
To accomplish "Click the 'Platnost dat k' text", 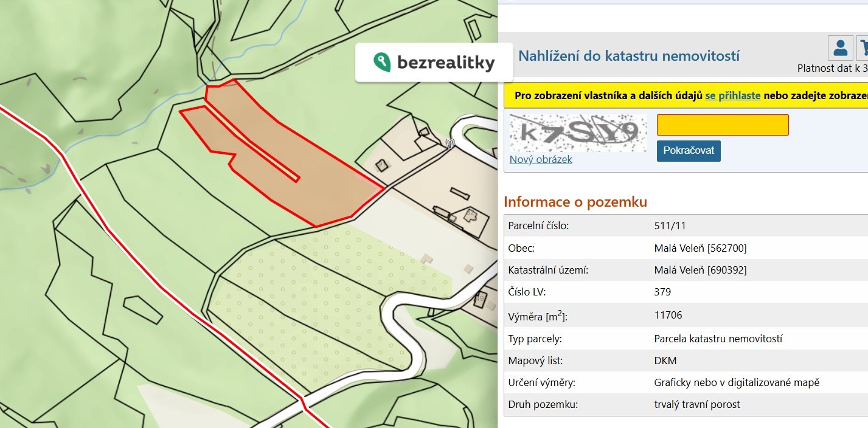I will pos(830,68).
